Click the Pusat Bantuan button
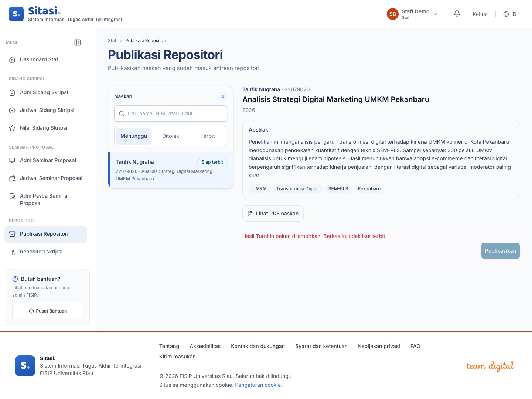 (x=48, y=311)
